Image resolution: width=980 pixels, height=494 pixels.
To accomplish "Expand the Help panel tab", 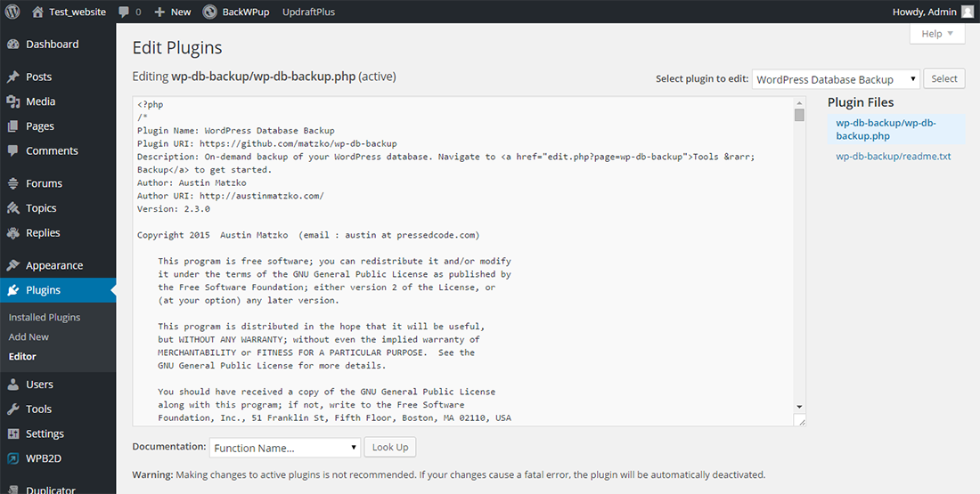I will click(937, 34).
